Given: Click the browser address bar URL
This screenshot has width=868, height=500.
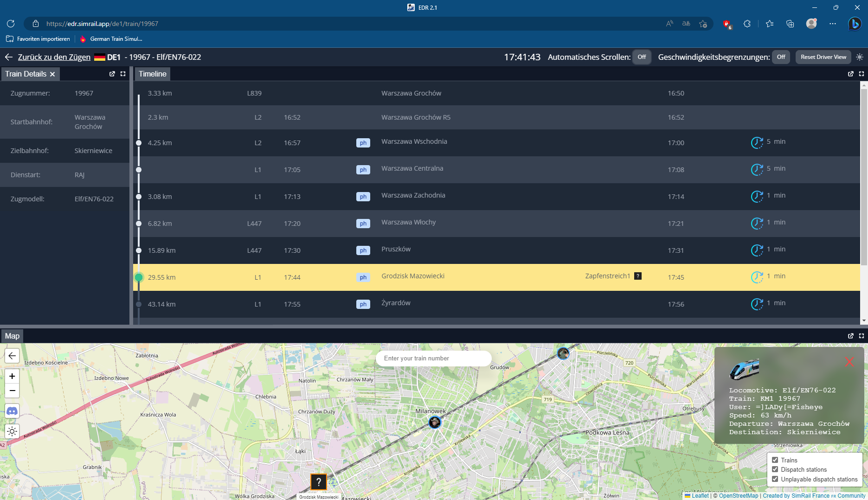Looking at the screenshot, I should click(102, 24).
